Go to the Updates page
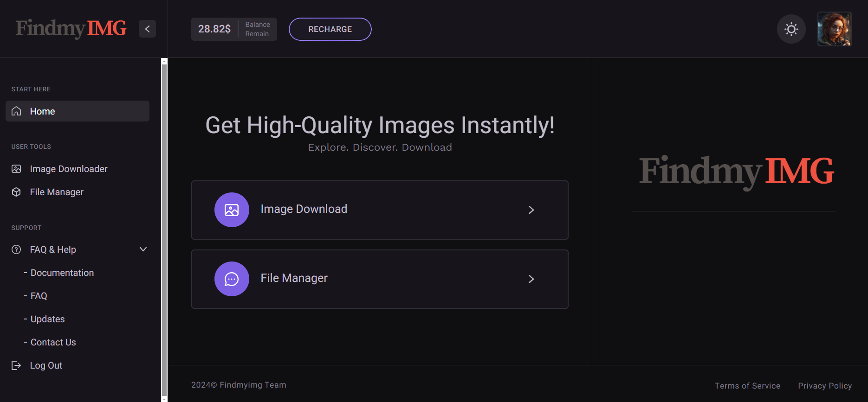Viewport: 868px width, 402px height. [x=47, y=319]
